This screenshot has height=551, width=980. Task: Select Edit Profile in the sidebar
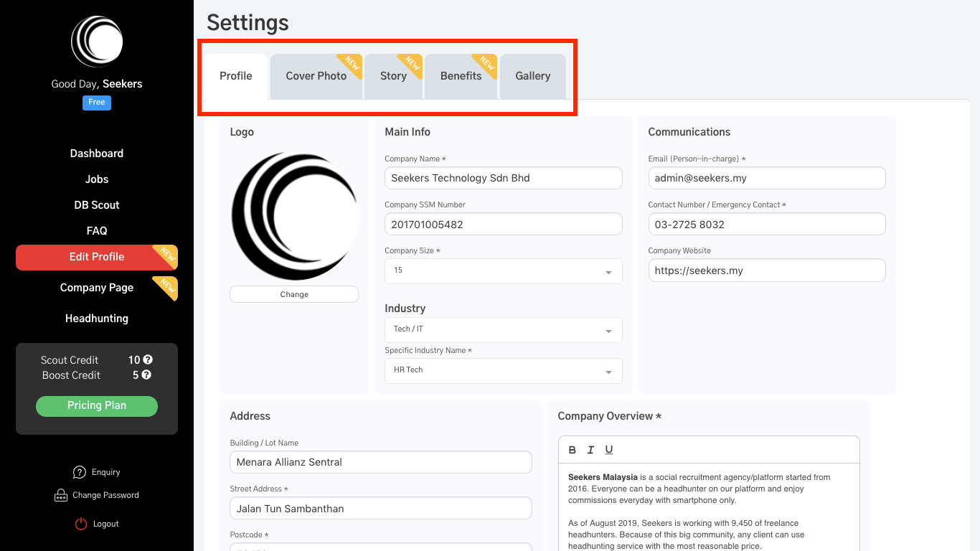coord(97,258)
